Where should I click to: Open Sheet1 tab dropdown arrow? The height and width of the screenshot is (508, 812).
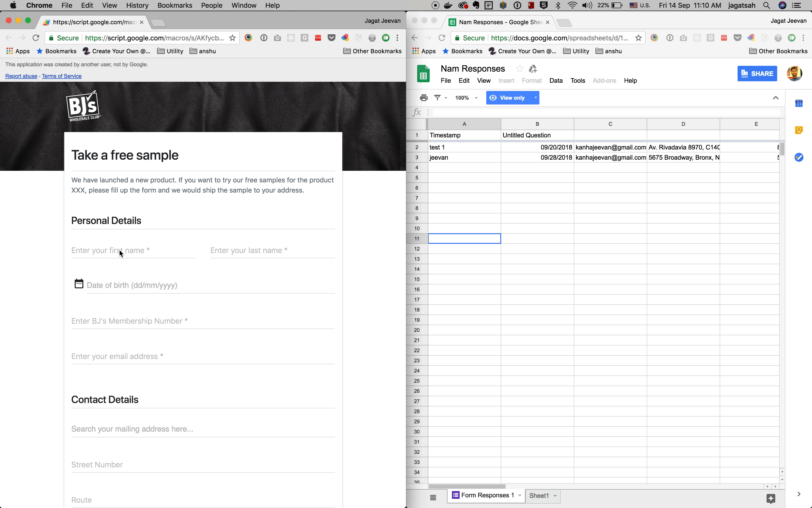(555, 496)
